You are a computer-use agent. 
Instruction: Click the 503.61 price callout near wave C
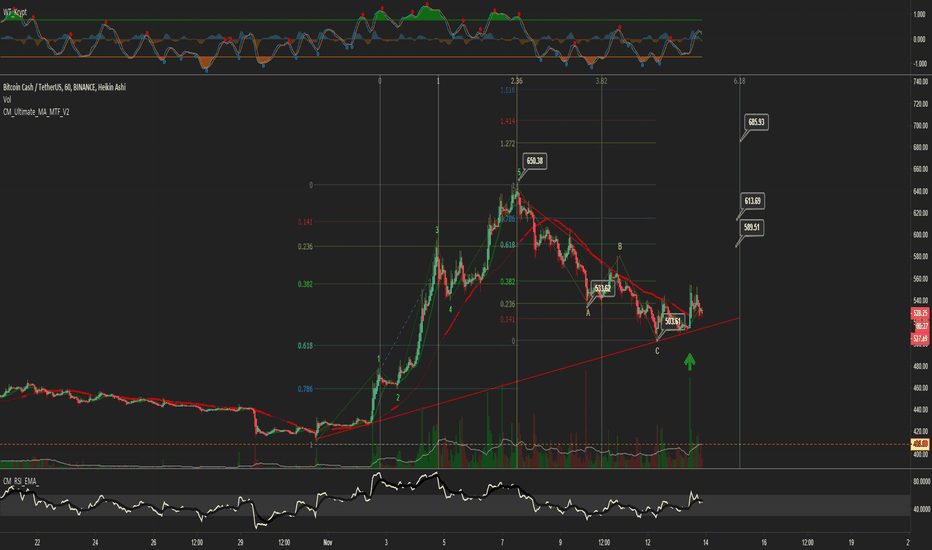coord(672,321)
